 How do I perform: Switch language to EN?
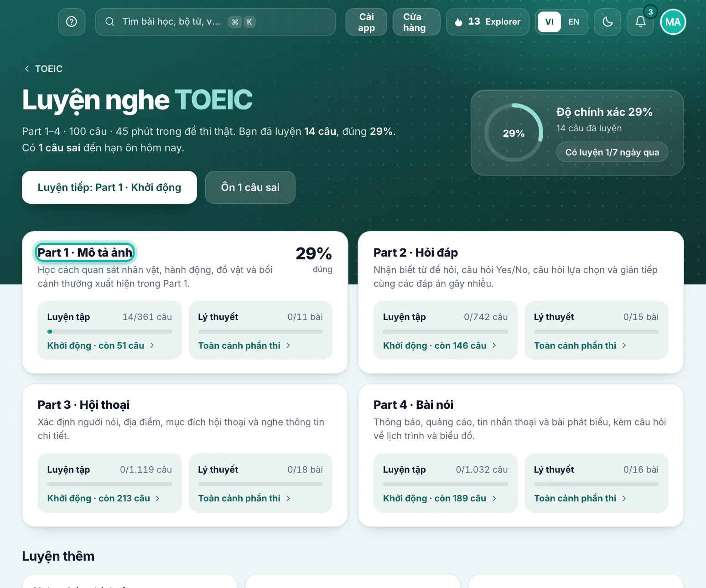tap(574, 22)
